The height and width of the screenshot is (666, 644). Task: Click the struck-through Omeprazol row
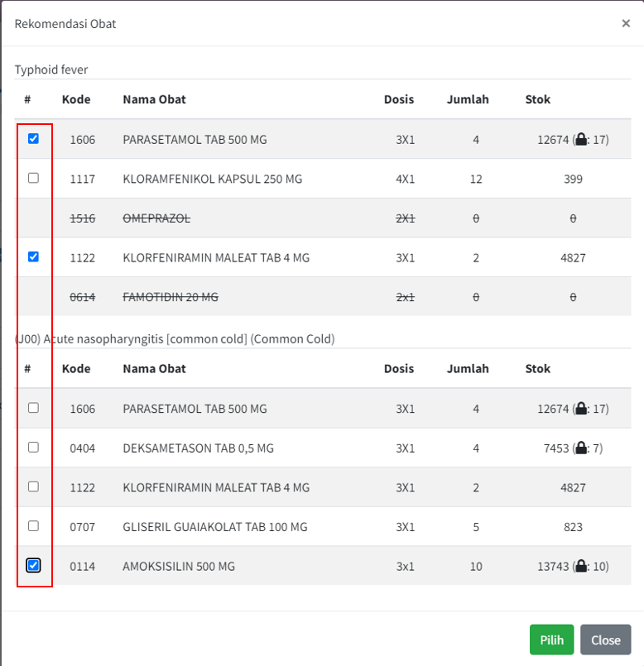(157, 218)
